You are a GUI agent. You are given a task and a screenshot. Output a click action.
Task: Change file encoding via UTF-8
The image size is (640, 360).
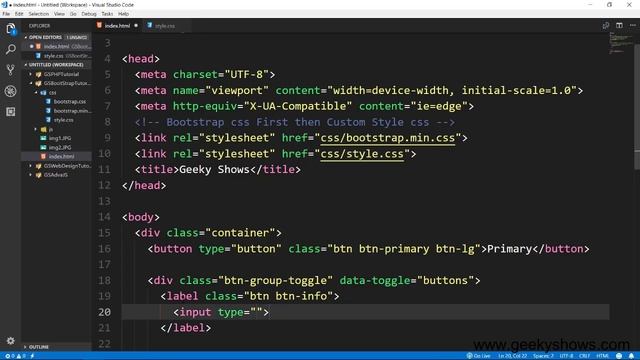(x=566, y=356)
